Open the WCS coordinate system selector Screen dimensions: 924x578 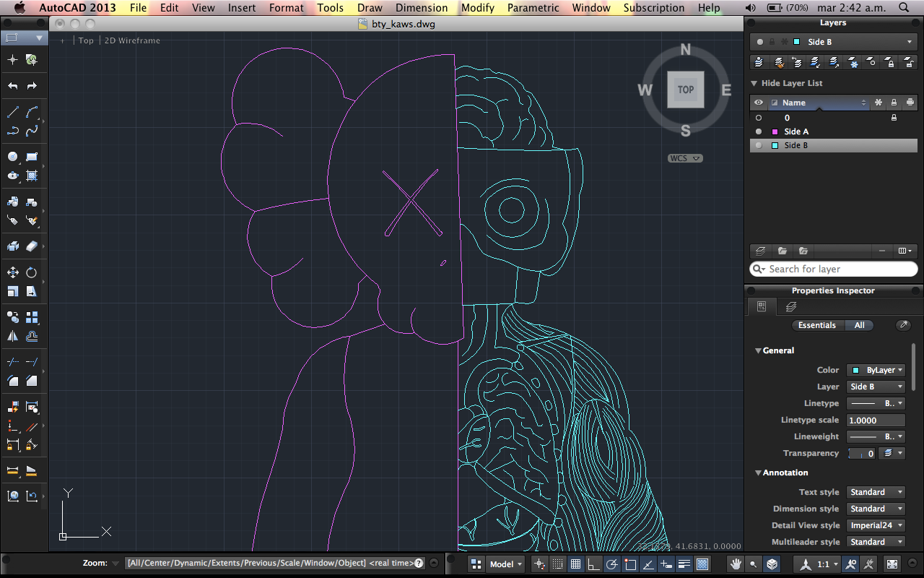pyautogui.click(x=685, y=158)
